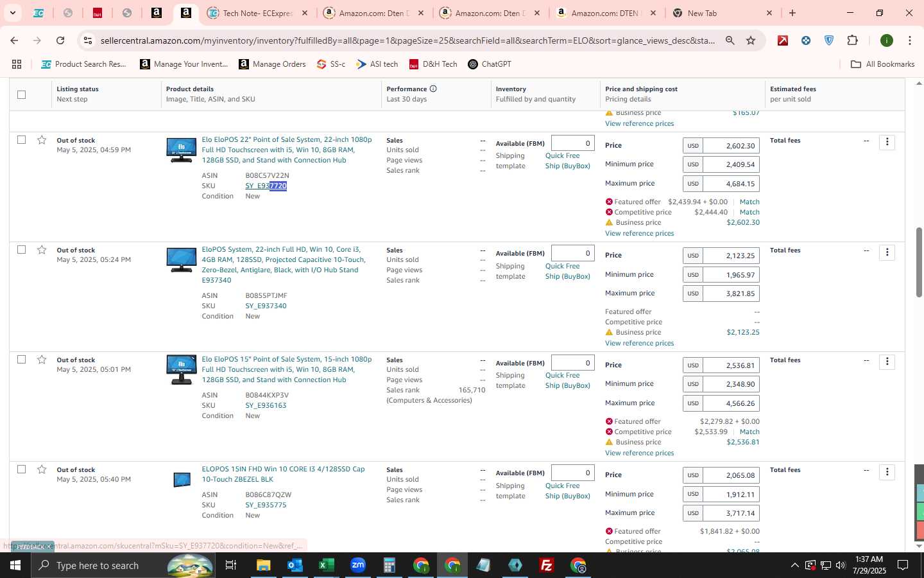Select checkbox for SKU SY_E936163 listing
The image size is (924, 578).
[21, 359]
